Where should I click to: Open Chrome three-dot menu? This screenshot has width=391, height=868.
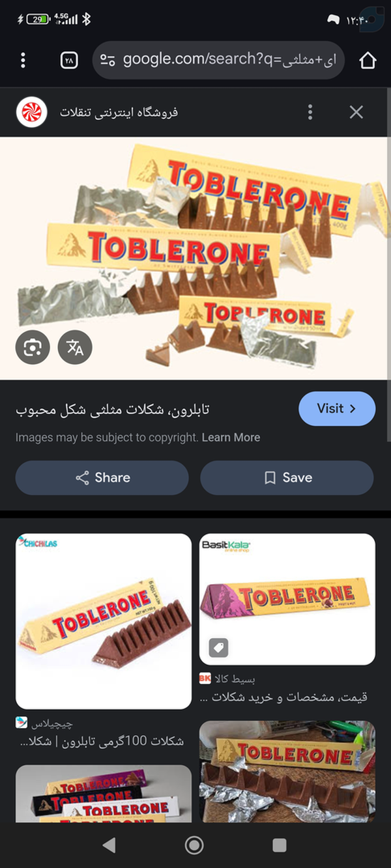click(x=23, y=61)
